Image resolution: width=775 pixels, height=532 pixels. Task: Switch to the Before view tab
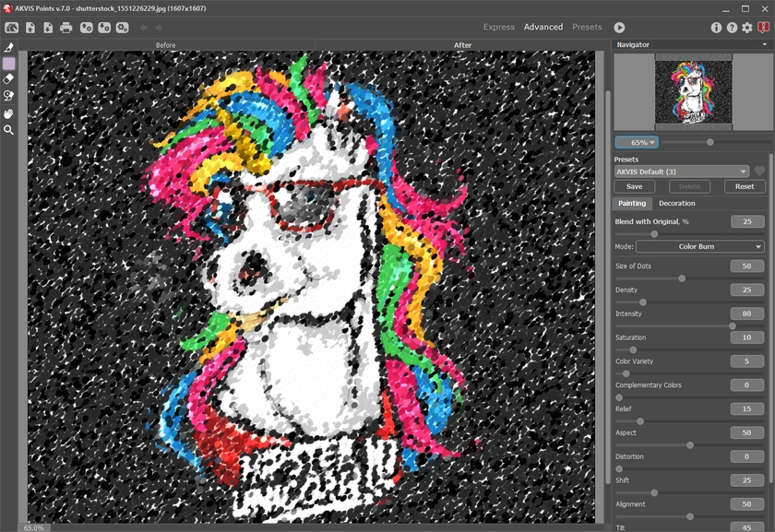(x=166, y=45)
